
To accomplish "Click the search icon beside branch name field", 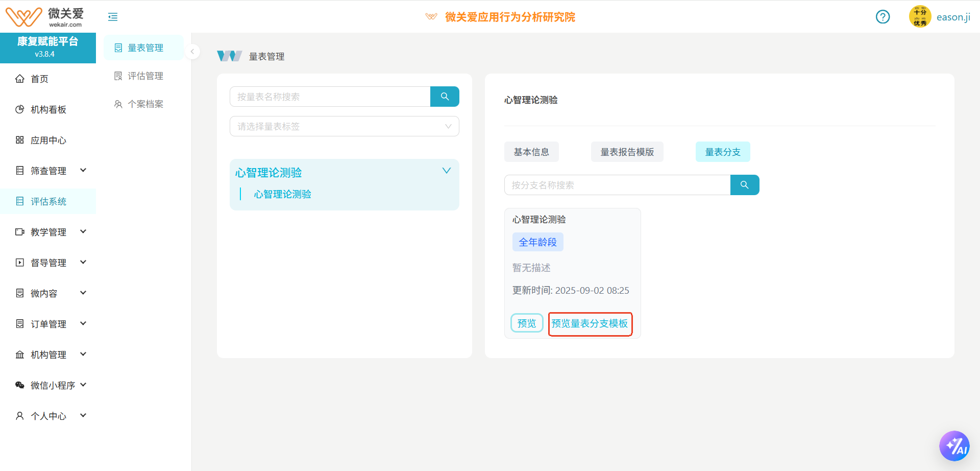I will 744,185.
